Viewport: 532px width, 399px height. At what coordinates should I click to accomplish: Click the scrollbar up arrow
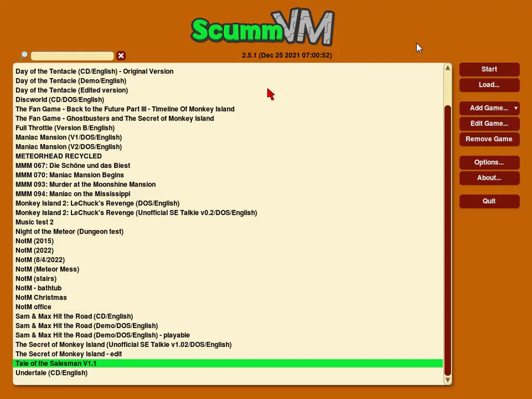tap(447, 68)
